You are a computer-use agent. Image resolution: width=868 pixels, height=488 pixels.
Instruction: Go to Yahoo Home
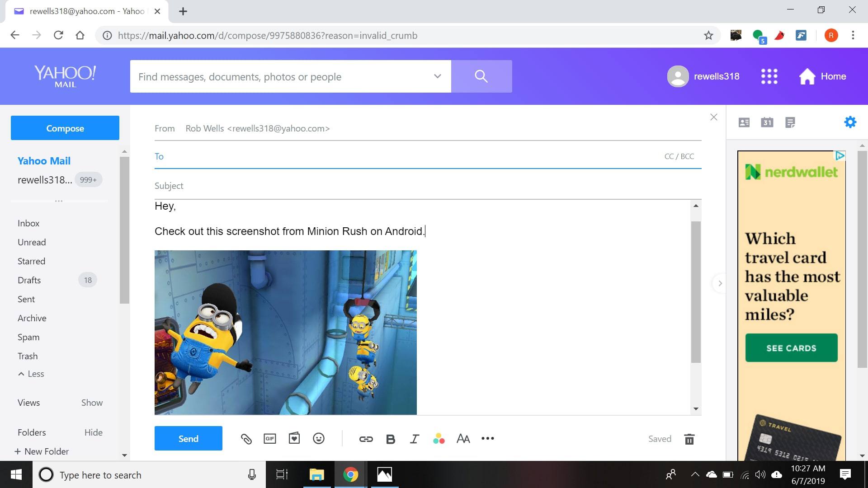tap(822, 76)
